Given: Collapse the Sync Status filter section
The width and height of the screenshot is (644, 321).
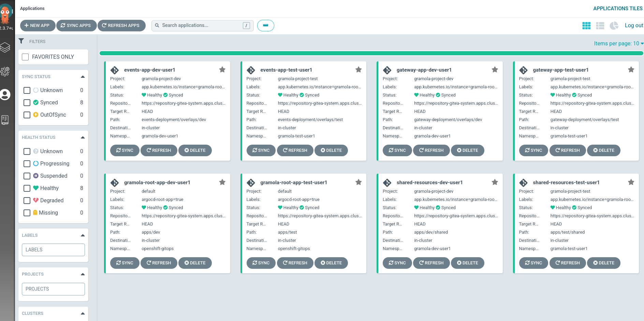Looking at the screenshot, I should pyautogui.click(x=83, y=76).
